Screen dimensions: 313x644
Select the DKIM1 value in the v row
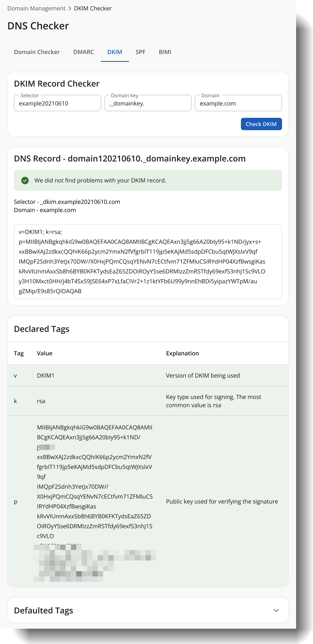46,375
